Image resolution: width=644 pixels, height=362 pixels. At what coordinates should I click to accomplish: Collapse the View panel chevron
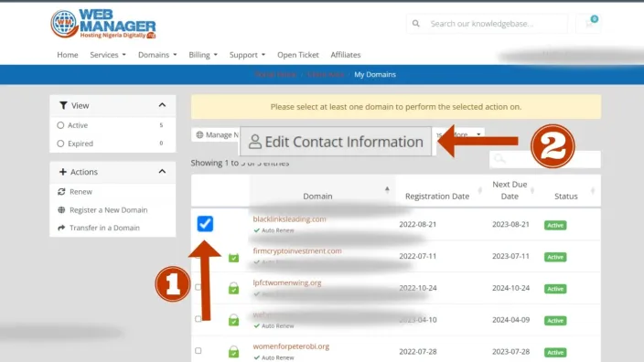[x=162, y=105]
